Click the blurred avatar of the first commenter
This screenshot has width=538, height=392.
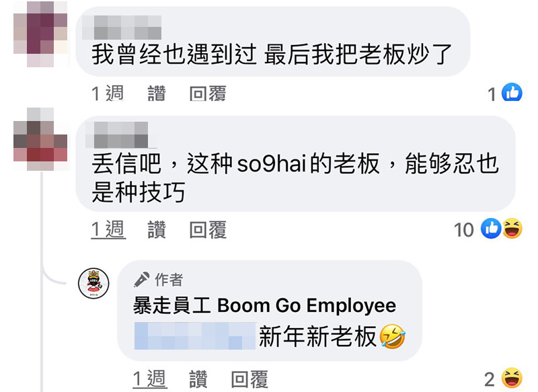(40, 34)
